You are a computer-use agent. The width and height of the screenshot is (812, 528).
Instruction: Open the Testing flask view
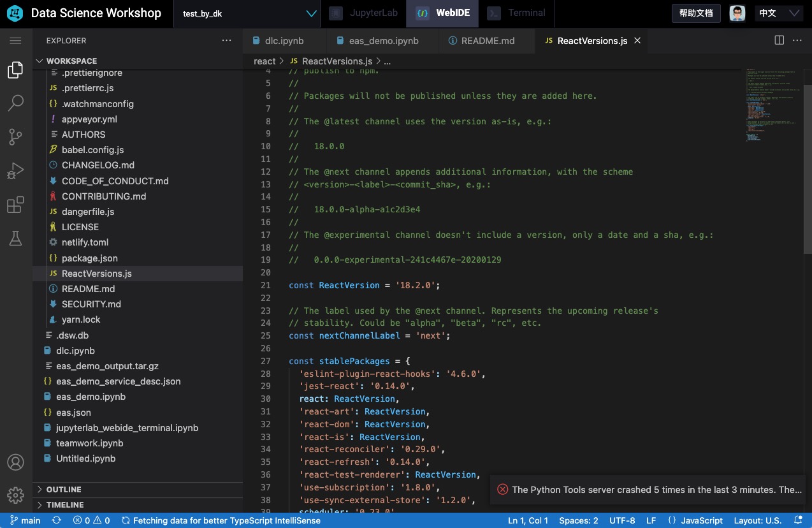pos(16,238)
